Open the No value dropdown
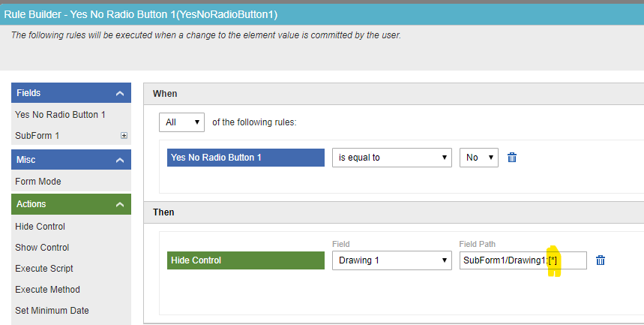This screenshot has height=325, width=644. [478, 158]
